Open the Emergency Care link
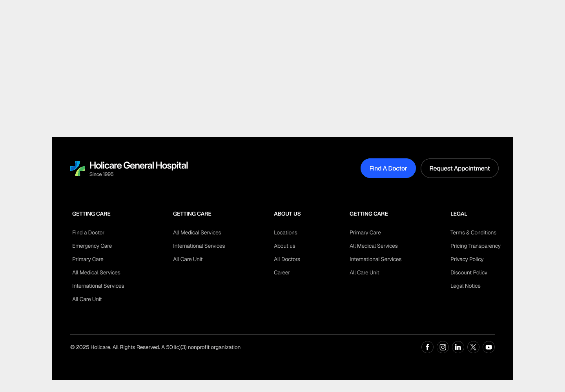This screenshot has width=565, height=392. (x=92, y=246)
